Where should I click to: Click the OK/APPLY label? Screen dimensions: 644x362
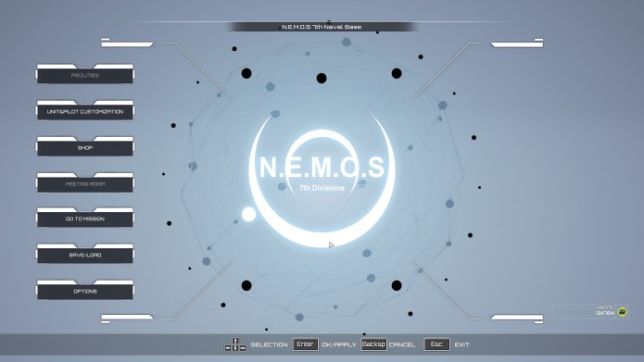339,344
